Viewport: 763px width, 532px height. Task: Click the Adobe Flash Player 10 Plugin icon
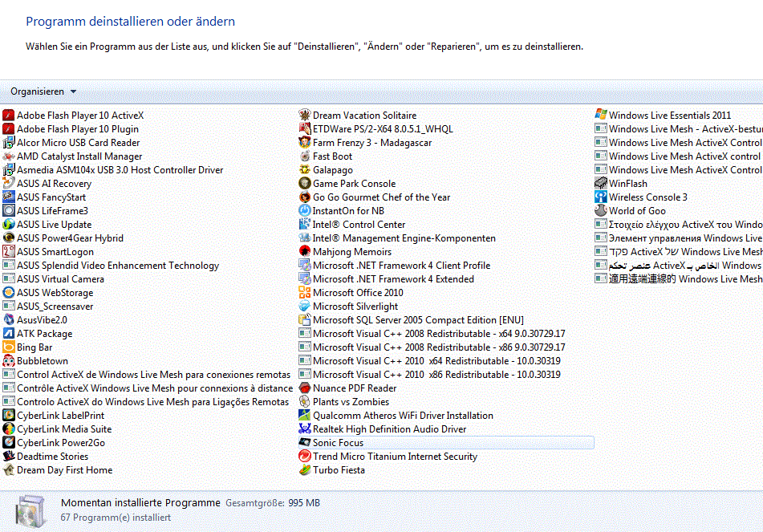8,129
